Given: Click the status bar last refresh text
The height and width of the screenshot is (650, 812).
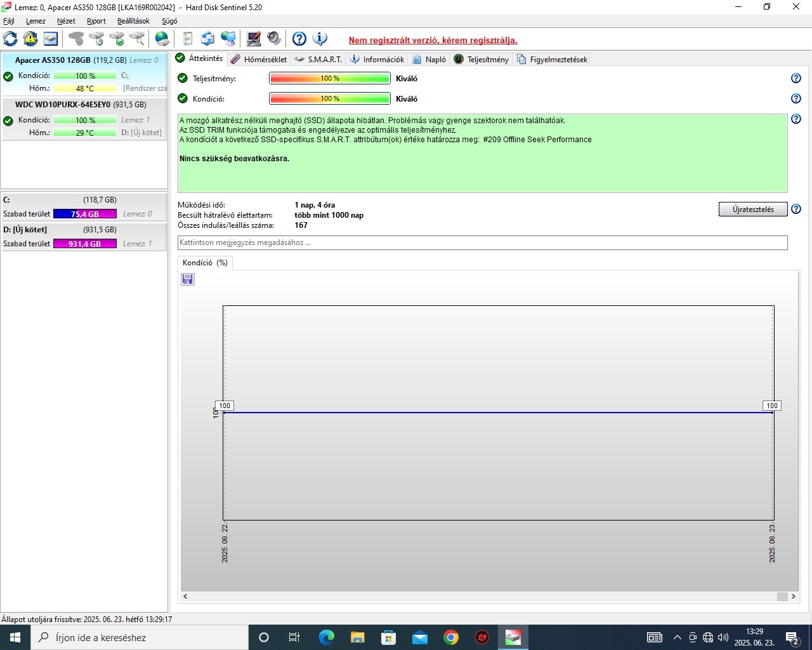Looking at the screenshot, I should [87, 619].
